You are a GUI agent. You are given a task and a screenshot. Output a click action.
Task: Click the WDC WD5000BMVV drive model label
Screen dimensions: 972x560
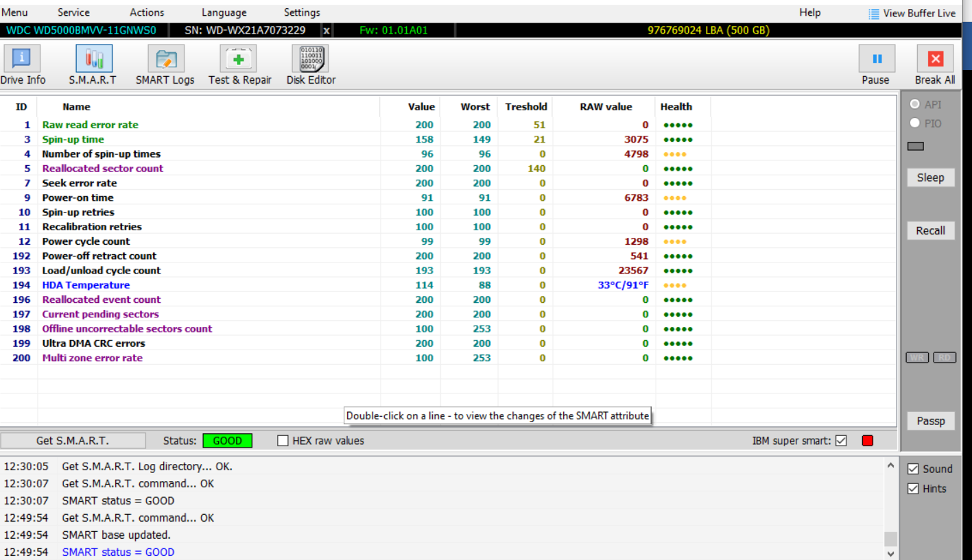coord(81,30)
